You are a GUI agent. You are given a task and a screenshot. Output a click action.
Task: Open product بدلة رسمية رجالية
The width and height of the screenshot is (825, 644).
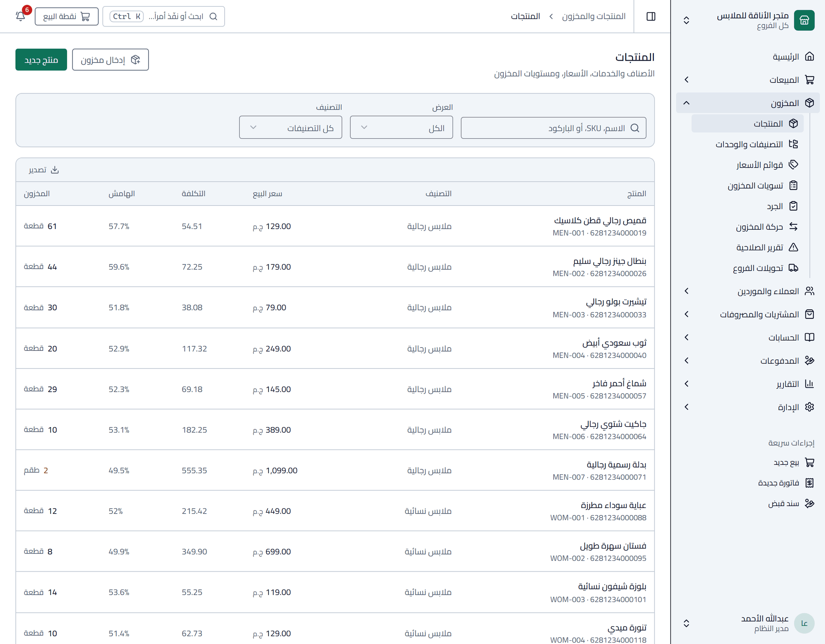point(616,465)
